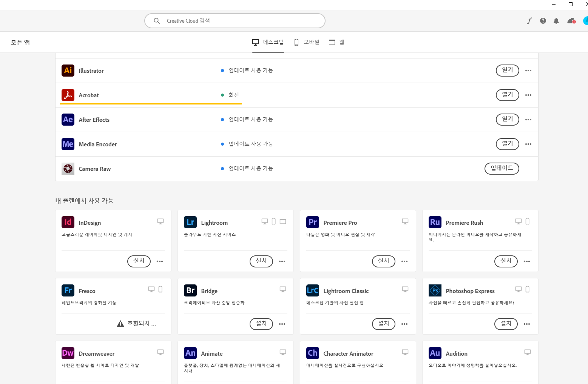
Task: Open more options for Premiere Pro card
Action: pyautogui.click(x=404, y=261)
